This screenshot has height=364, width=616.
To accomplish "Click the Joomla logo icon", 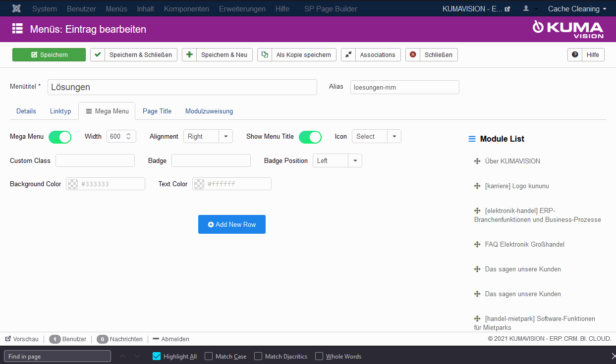I will 16,8.
